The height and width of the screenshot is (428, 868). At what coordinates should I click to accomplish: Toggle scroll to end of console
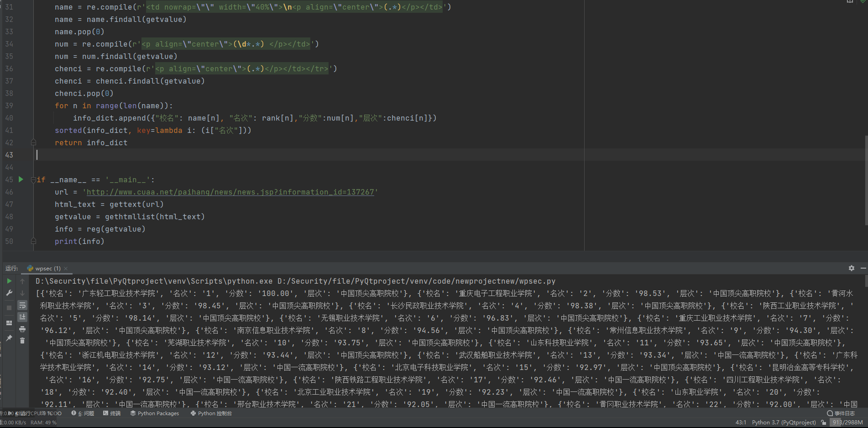[x=22, y=317]
